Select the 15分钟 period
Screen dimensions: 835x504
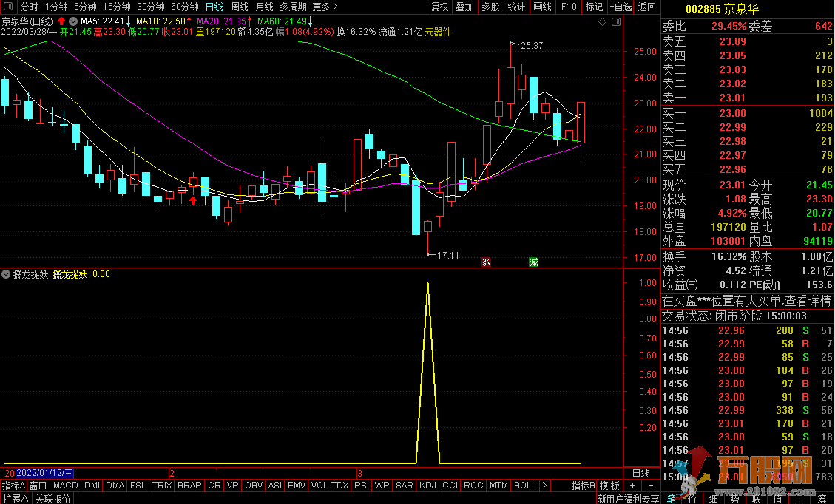117,7
